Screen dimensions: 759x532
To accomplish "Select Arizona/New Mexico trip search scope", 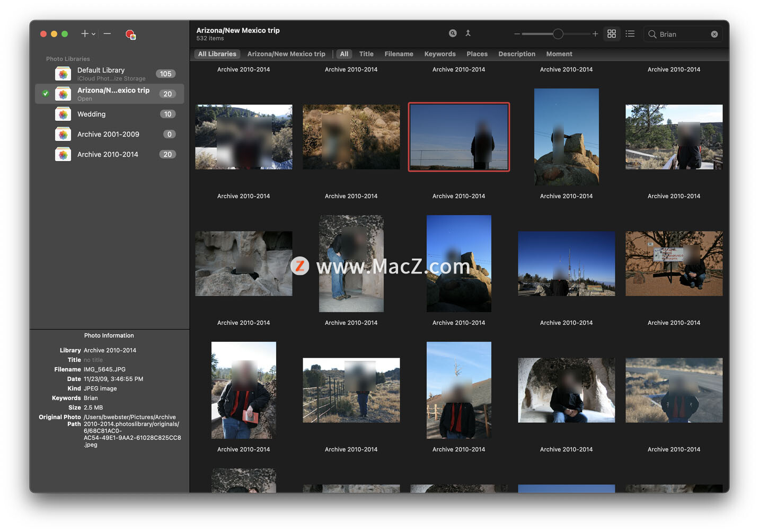I will click(286, 54).
